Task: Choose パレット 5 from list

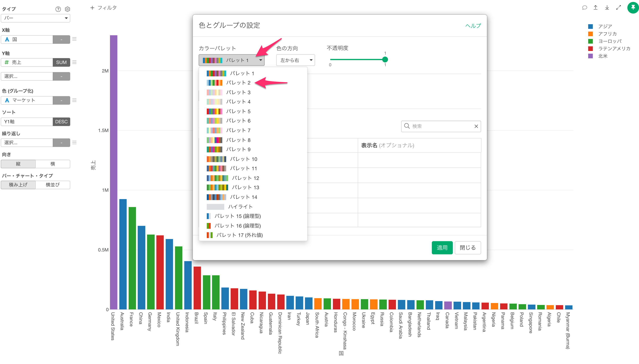Action: tap(253, 111)
